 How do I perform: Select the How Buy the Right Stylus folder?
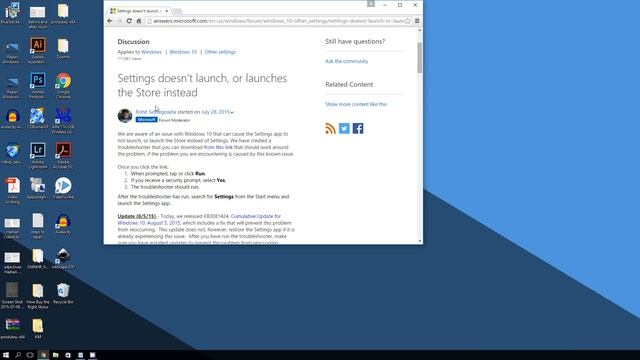point(38,296)
